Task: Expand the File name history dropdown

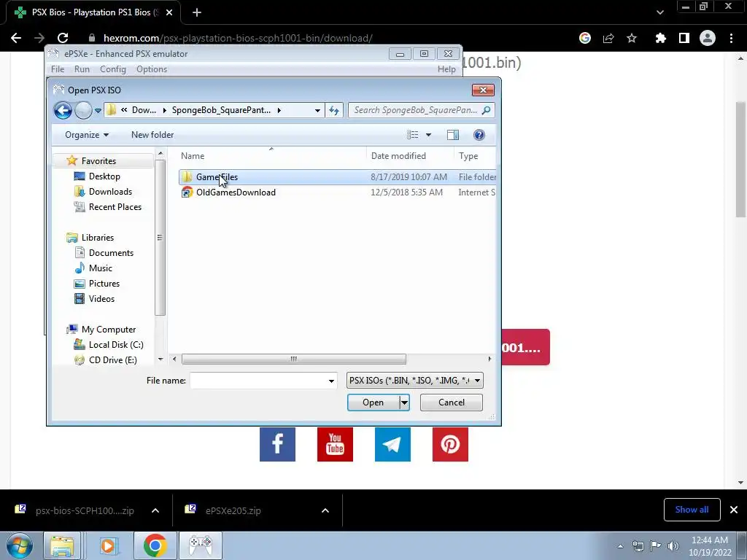Action: 331,381
